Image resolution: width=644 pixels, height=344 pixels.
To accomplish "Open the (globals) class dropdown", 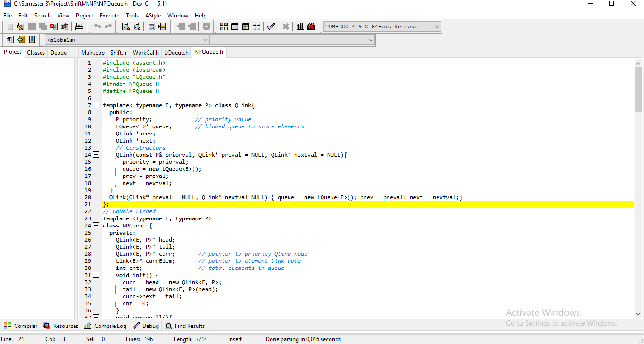I will click(127, 40).
